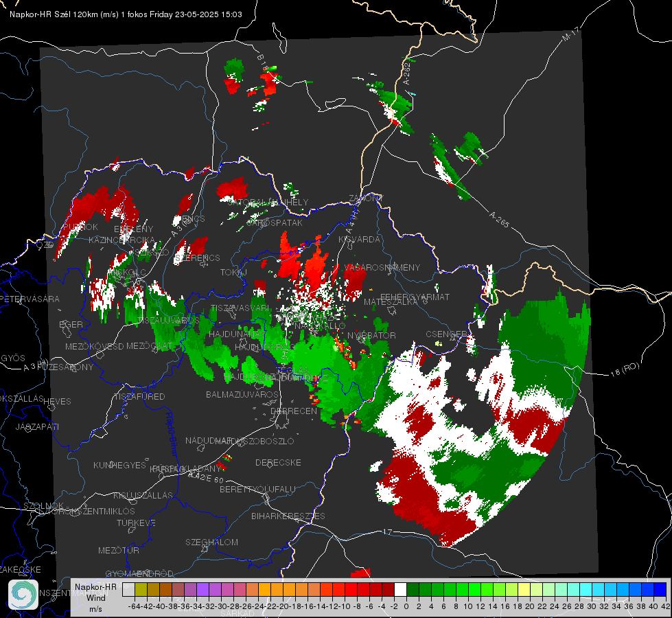Image resolution: width=672 pixels, height=618 pixels.
Task: Click the KISVÁRDA town label
Action: click(x=359, y=240)
